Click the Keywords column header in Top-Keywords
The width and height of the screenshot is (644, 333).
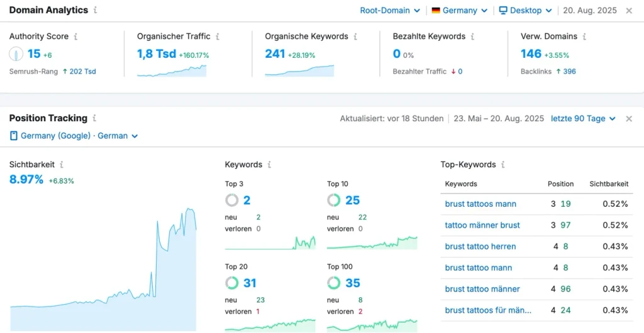pos(461,184)
